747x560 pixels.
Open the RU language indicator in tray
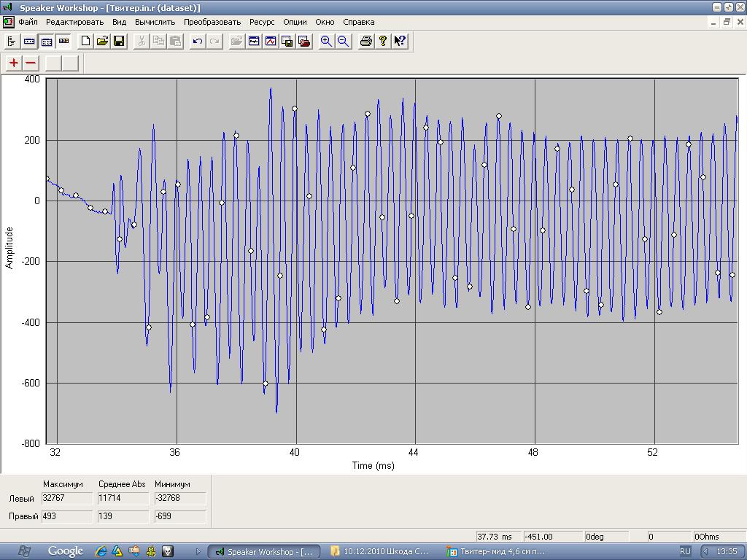click(x=686, y=551)
